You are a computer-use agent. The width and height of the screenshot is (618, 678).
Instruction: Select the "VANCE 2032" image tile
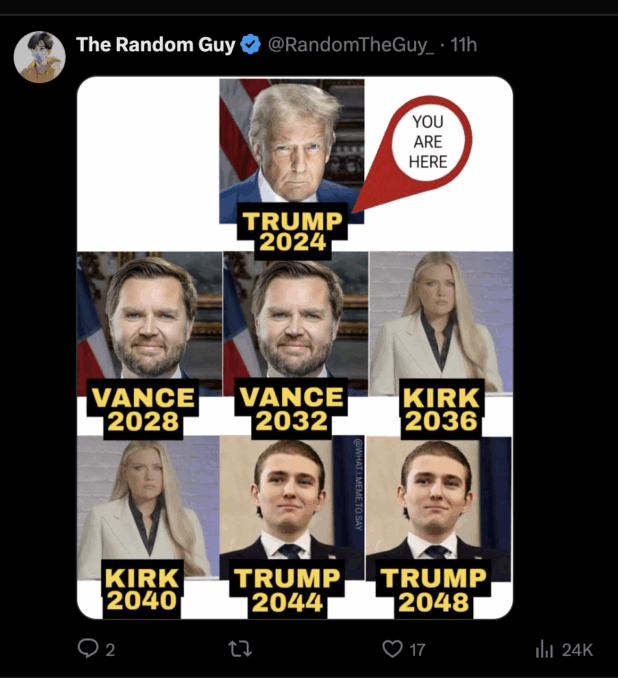pyautogui.click(x=295, y=338)
